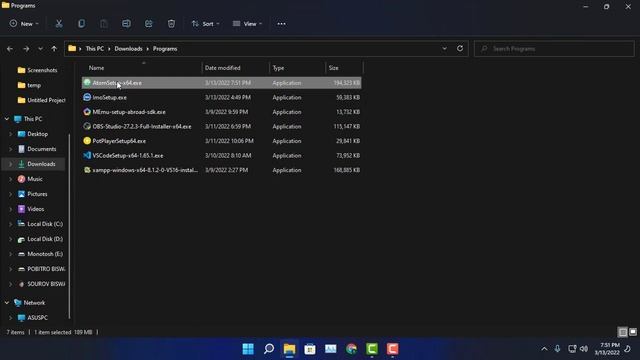The height and width of the screenshot is (360, 640).
Task: Click the microphone tray icon
Action: [558, 349]
